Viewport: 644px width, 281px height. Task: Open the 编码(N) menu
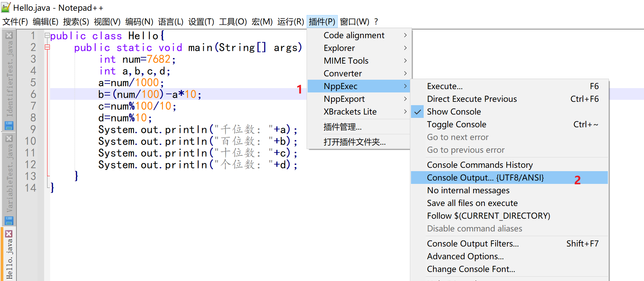(x=139, y=22)
